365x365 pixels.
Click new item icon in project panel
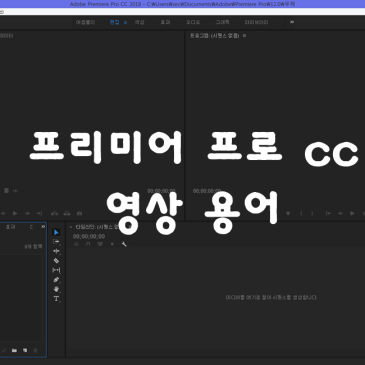pos(25,350)
